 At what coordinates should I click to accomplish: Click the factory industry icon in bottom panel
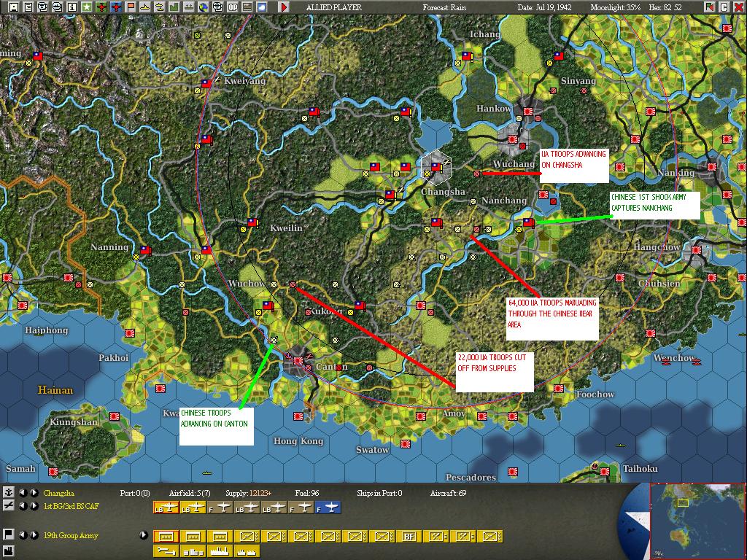(9, 551)
